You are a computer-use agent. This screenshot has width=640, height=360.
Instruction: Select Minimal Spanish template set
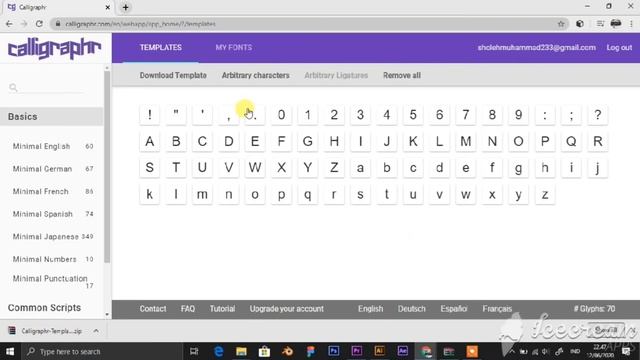pyautogui.click(x=53, y=213)
